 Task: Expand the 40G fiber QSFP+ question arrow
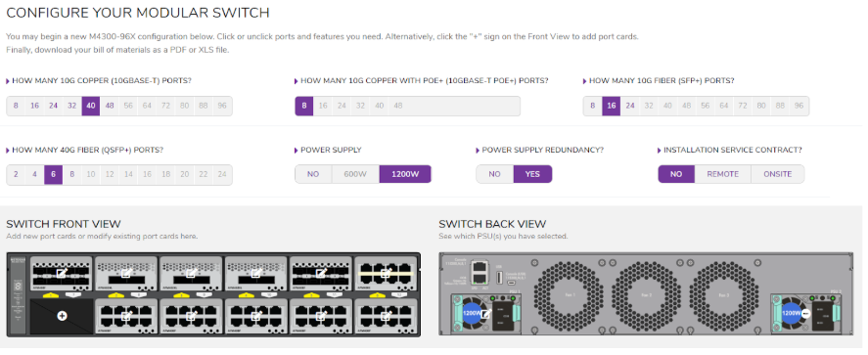tap(8, 151)
